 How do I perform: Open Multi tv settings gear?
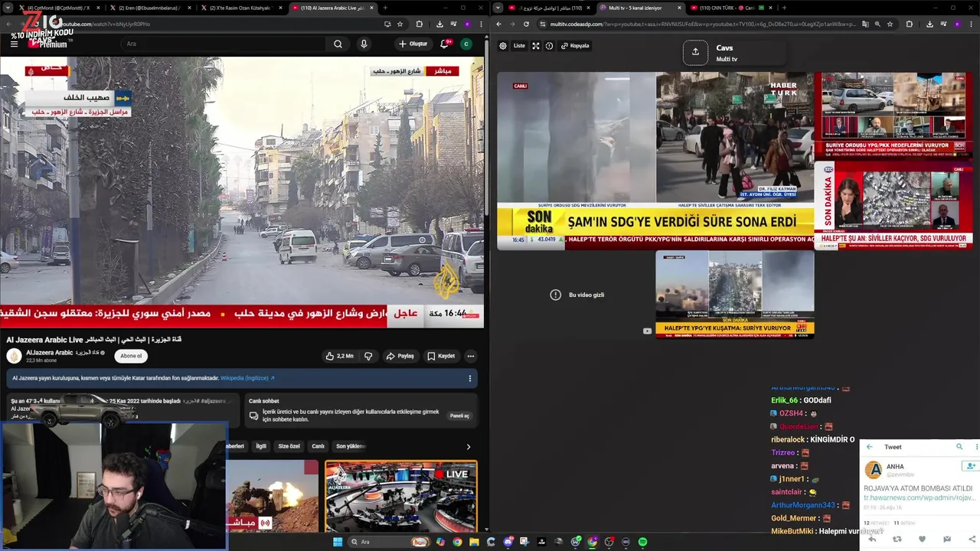[x=503, y=46]
